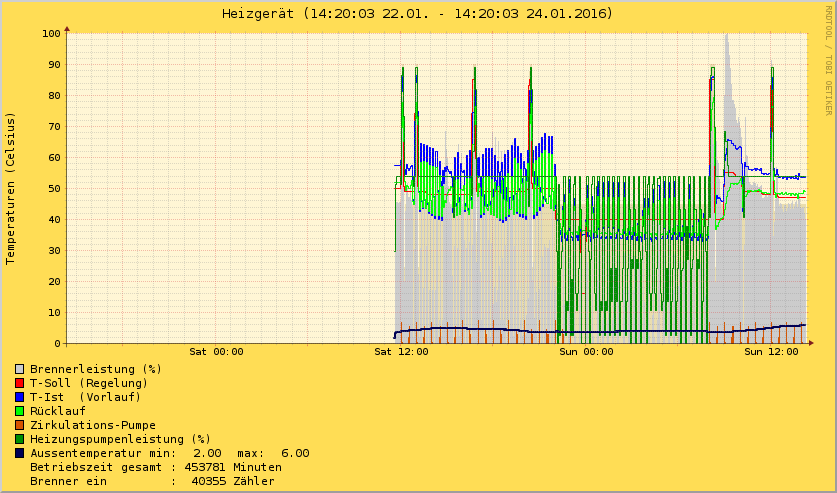Click the y-axis label '0'
The image size is (837, 493).
[58, 344]
